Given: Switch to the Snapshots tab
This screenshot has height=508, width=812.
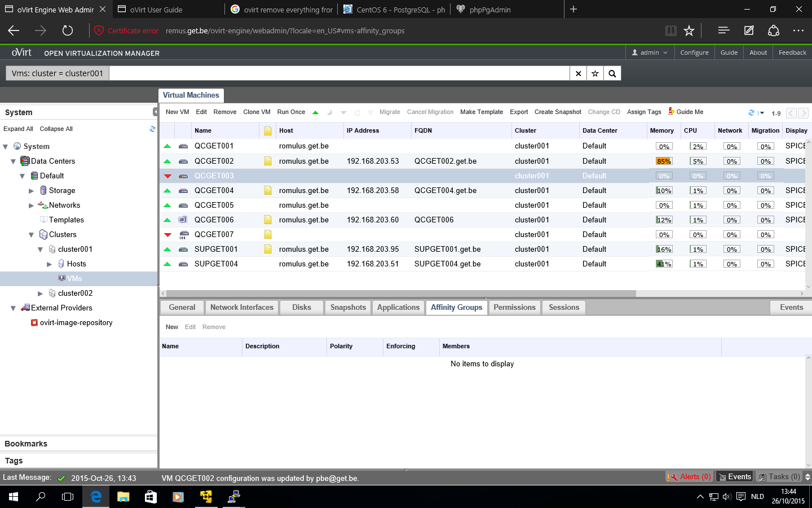Looking at the screenshot, I should (x=348, y=308).
